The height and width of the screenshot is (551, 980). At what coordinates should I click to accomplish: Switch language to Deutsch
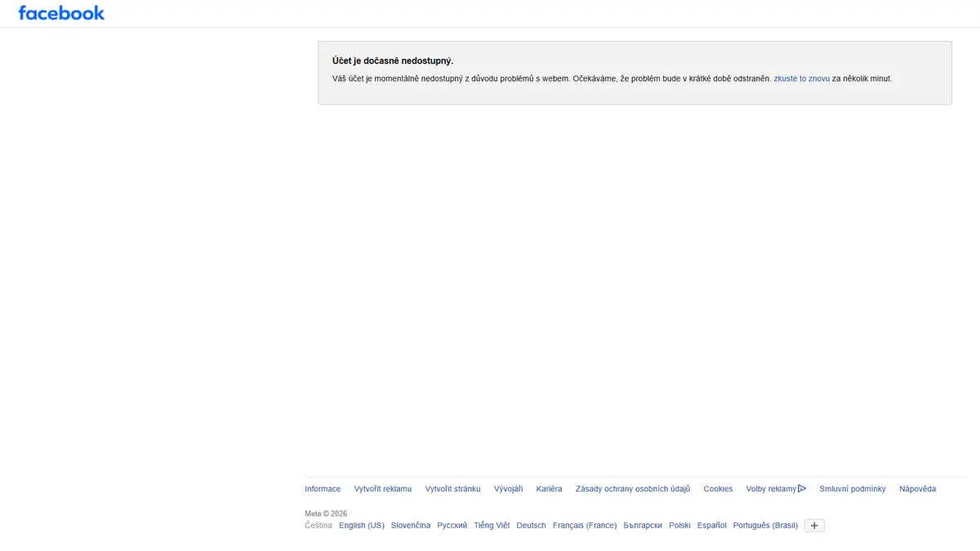coord(531,526)
